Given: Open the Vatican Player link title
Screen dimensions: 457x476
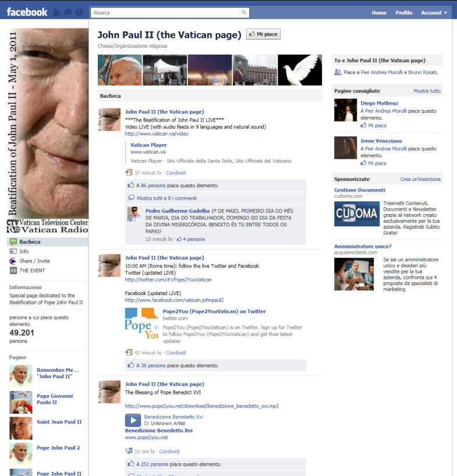Looking at the screenshot, I should point(148,145).
